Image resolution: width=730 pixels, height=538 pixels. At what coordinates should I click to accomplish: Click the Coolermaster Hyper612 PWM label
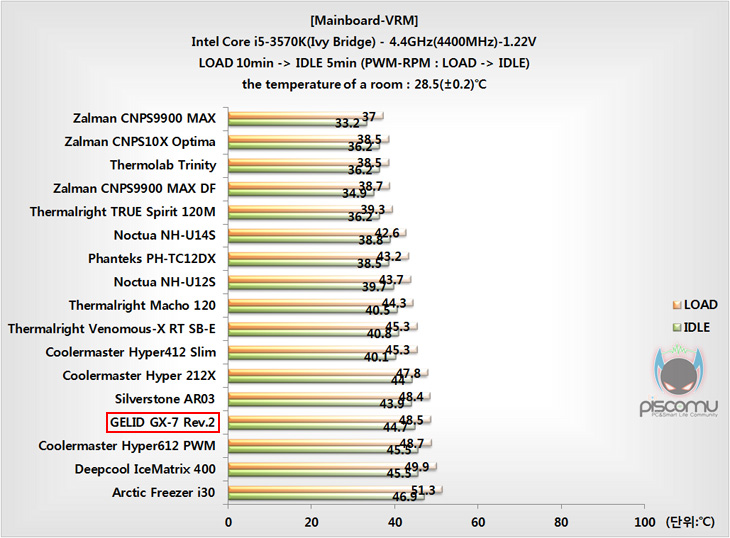(x=127, y=446)
